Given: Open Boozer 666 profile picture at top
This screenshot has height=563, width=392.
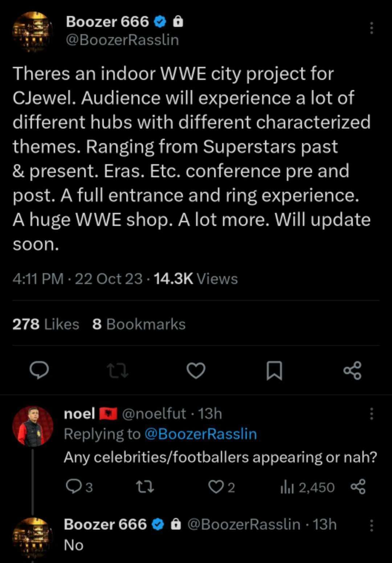Looking at the screenshot, I should pos(33,32).
